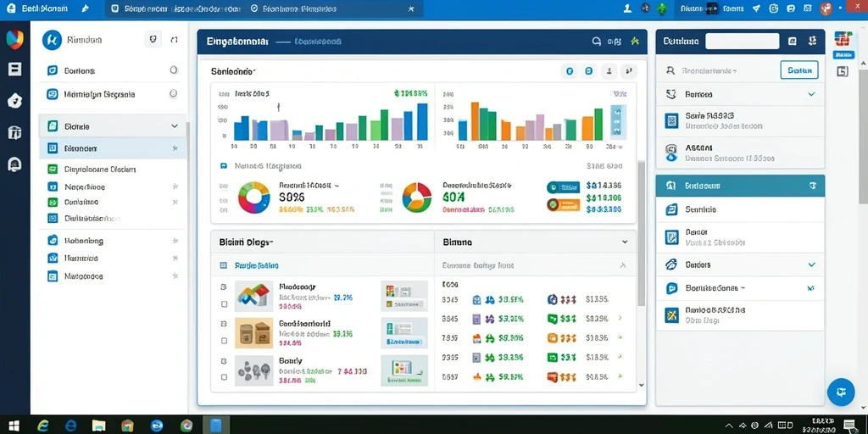Click the trash bin icon in the dark rail
Viewport: 868px width, 434px height.
point(15,133)
